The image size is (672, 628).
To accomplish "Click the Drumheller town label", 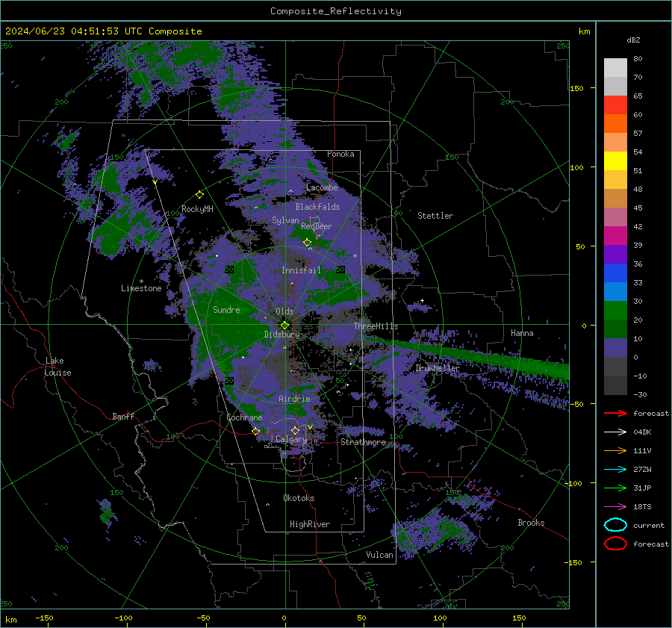I will (438, 368).
